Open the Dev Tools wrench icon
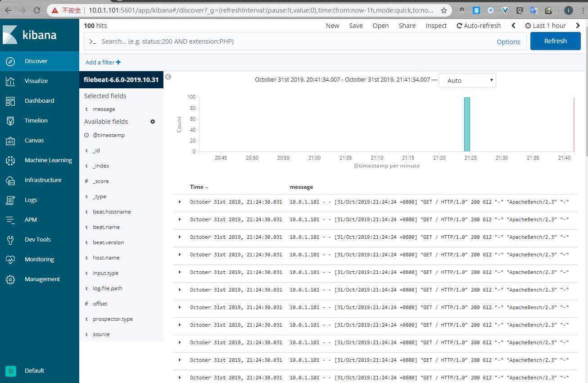Screen dimensions: 588x383 click(10, 240)
